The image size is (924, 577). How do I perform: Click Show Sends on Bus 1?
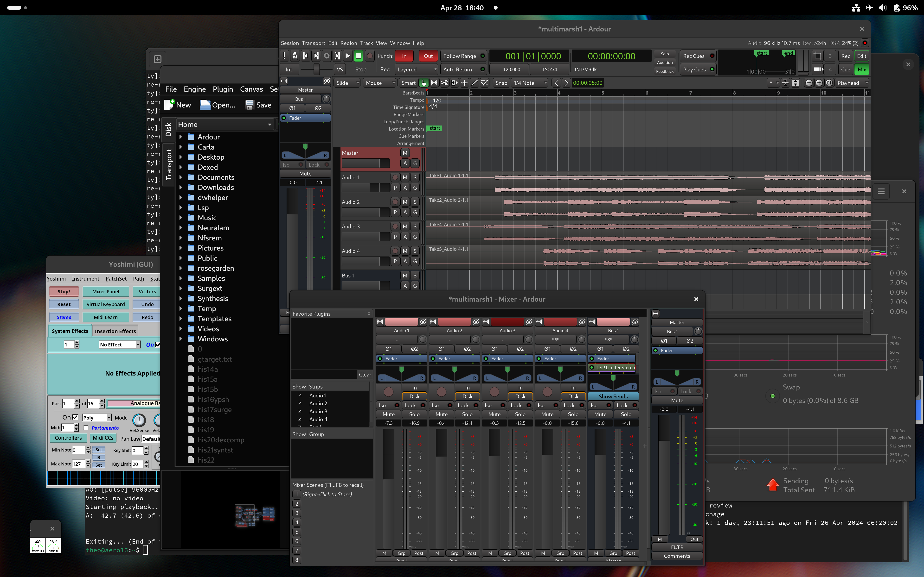tap(613, 396)
